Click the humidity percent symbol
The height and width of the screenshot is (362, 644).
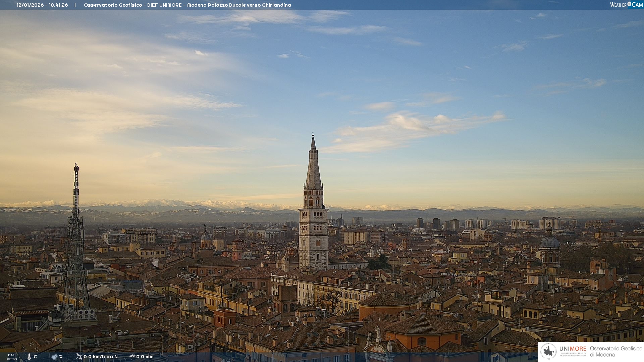click(x=61, y=357)
